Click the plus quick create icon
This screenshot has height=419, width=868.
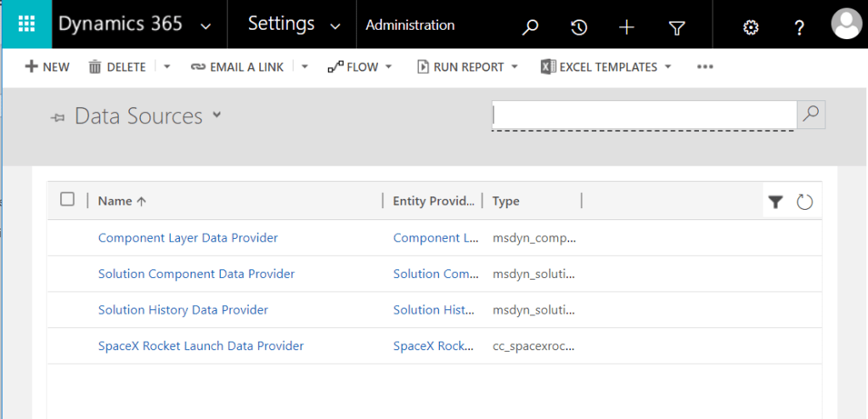coord(627,27)
